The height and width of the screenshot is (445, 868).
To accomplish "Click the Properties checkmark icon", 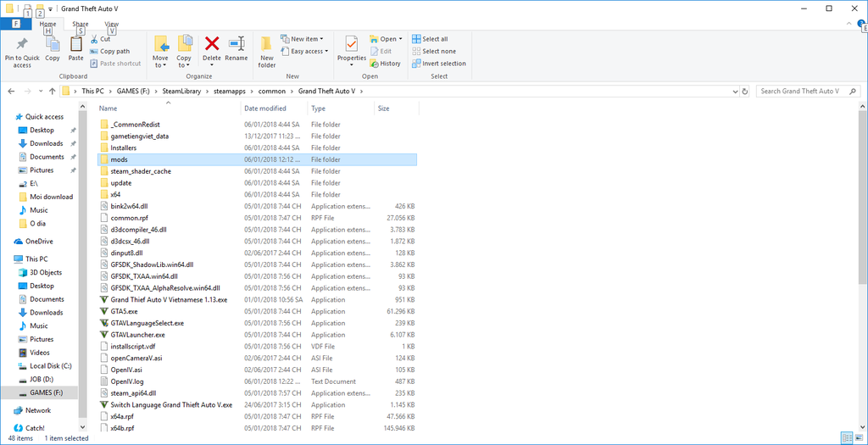I will click(x=352, y=44).
